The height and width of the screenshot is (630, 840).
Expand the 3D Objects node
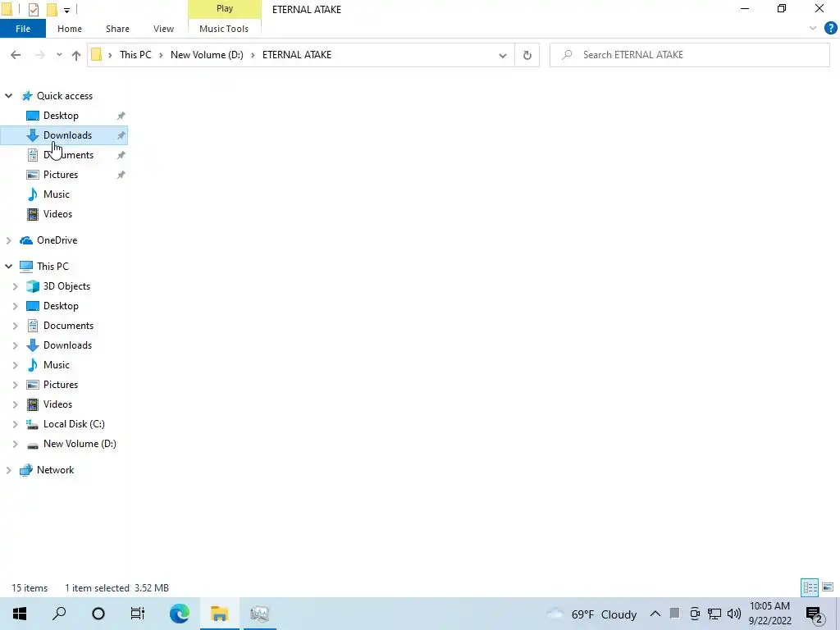[15, 286]
